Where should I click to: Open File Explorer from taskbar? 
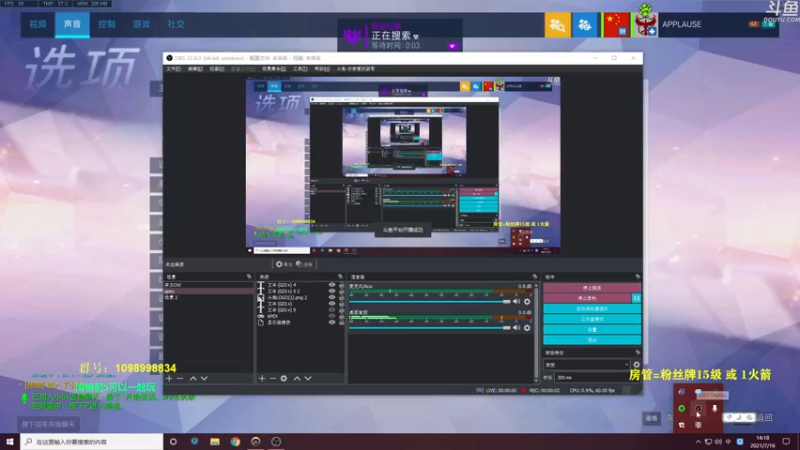pos(215,441)
